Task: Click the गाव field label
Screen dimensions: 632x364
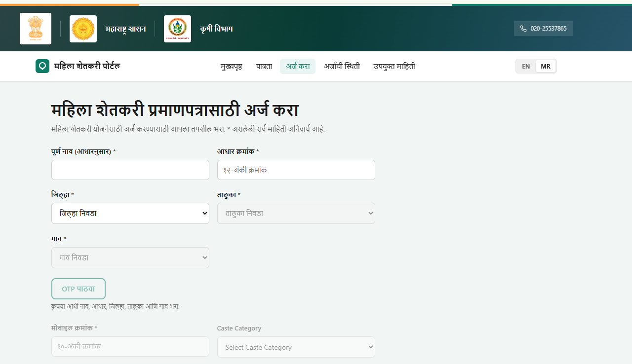Action: point(59,239)
